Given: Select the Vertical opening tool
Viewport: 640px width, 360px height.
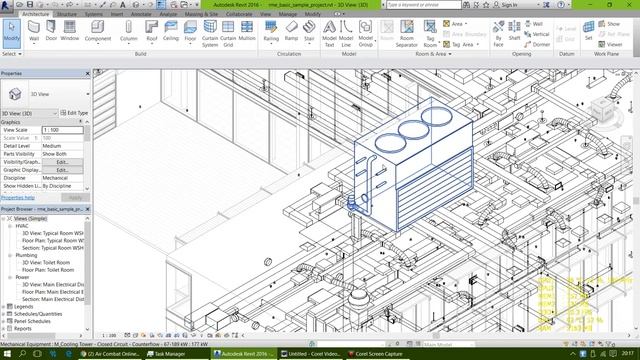Looking at the screenshot, I should click(537, 34).
